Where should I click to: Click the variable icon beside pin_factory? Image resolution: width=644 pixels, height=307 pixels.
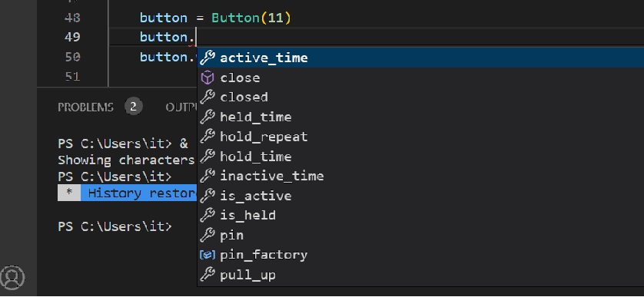[207, 255]
